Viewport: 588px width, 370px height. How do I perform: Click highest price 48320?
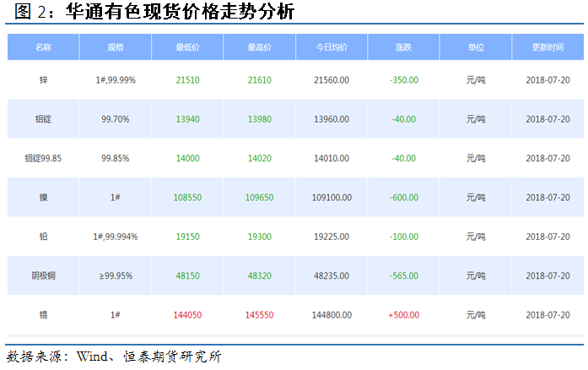tap(260, 275)
